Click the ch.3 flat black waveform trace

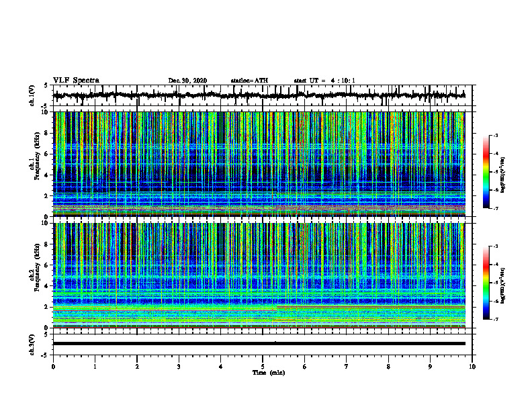click(259, 344)
